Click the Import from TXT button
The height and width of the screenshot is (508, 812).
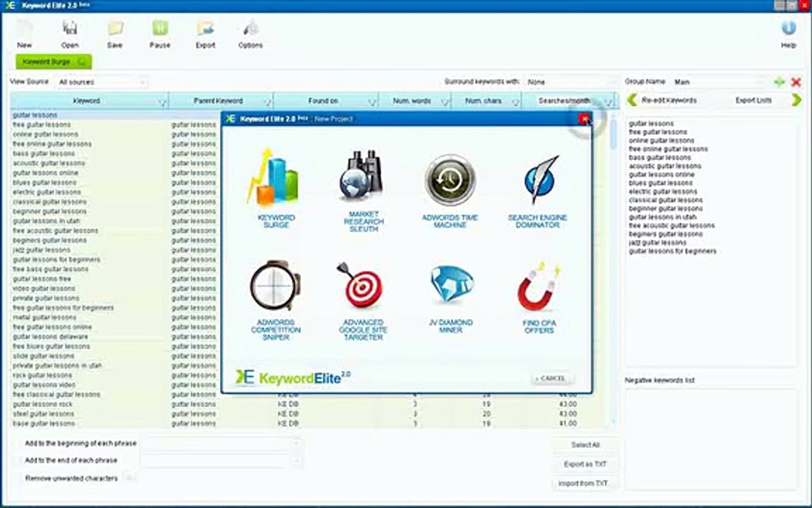pos(585,483)
